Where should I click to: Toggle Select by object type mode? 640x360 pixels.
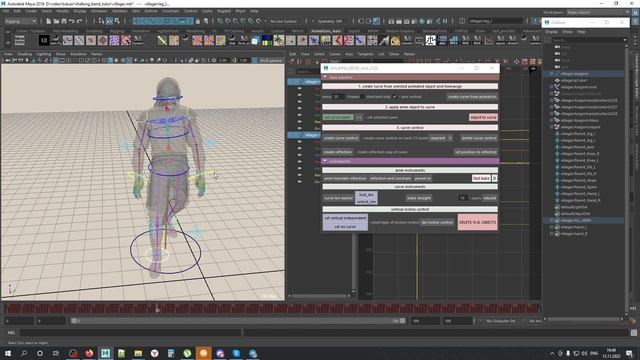click(109, 21)
